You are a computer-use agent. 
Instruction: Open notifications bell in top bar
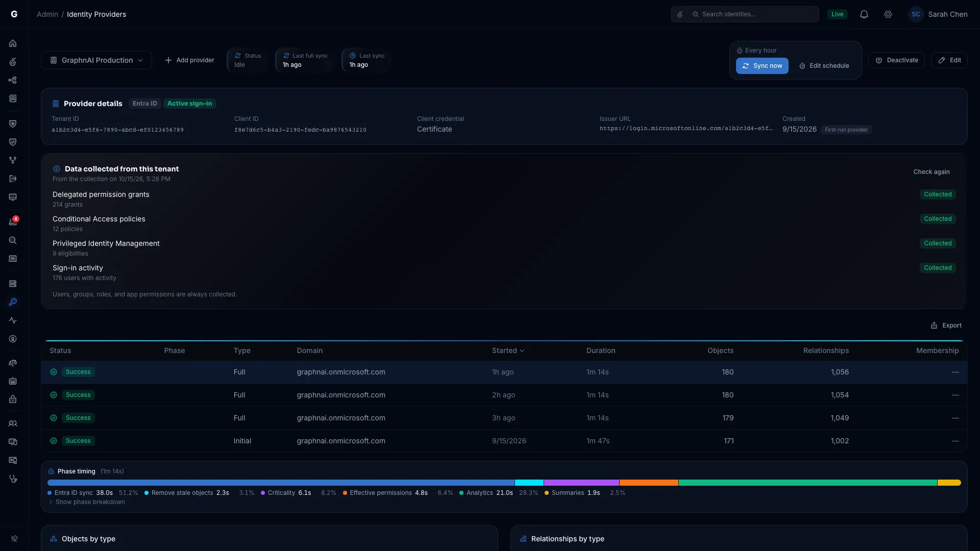(x=864, y=14)
